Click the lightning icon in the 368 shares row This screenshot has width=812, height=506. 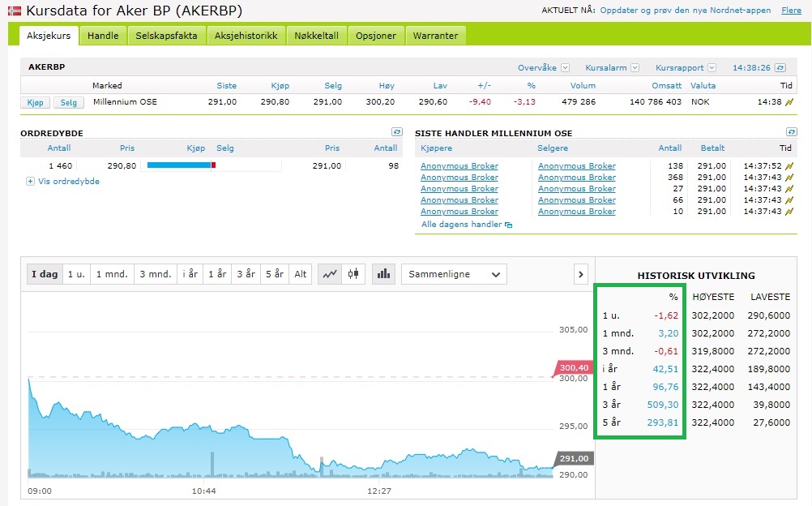[x=789, y=178]
